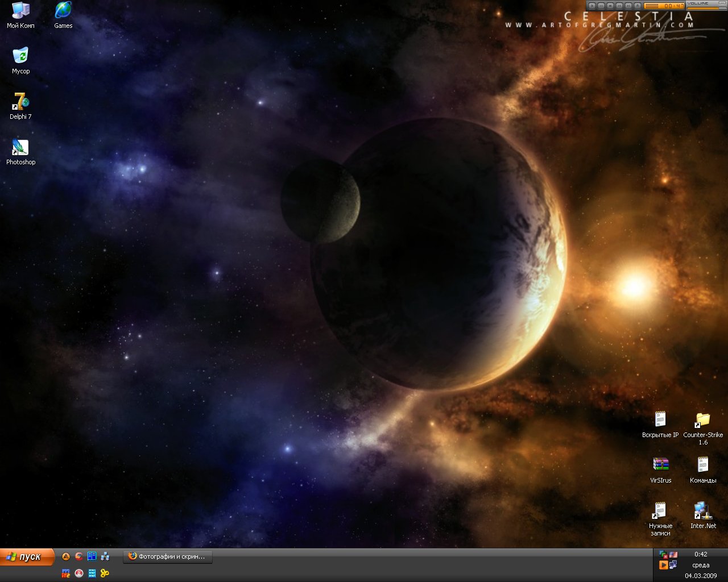Click the eject button in mini player
Screen dimensions: 728x582
coord(638,6)
